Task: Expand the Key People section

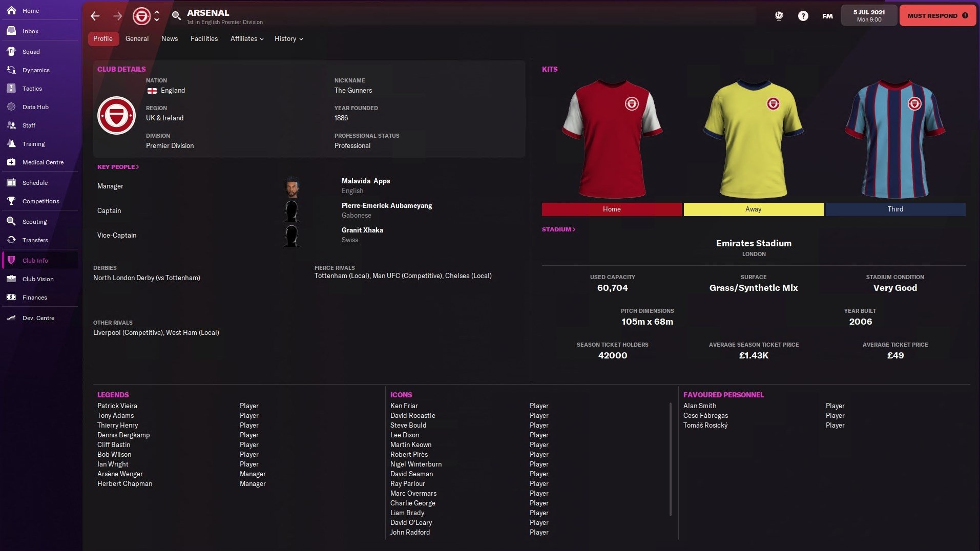Action: point(118,167)
